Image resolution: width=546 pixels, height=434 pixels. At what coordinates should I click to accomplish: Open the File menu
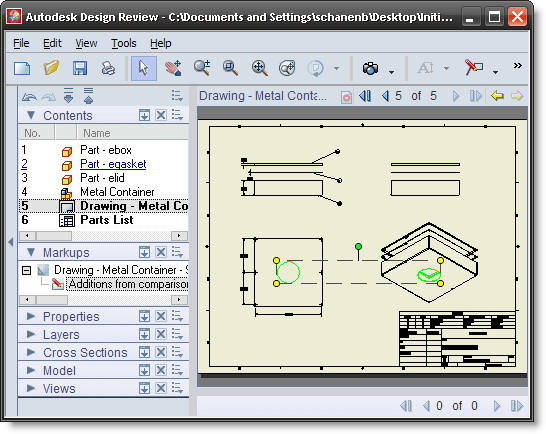pyautogui.click(x=21, y=43)
